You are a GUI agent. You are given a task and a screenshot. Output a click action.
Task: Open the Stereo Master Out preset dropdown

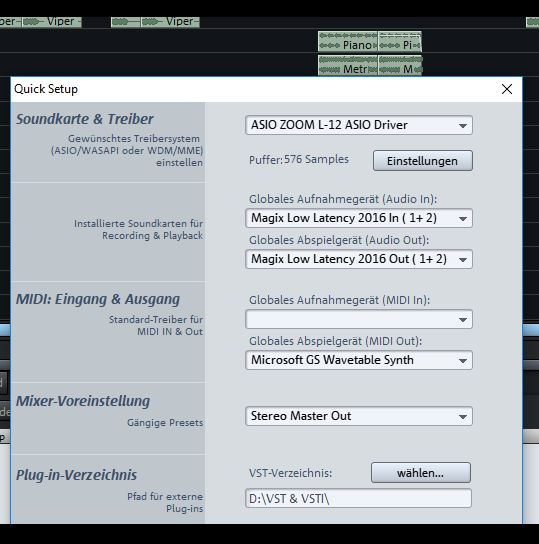coord(359,416)
